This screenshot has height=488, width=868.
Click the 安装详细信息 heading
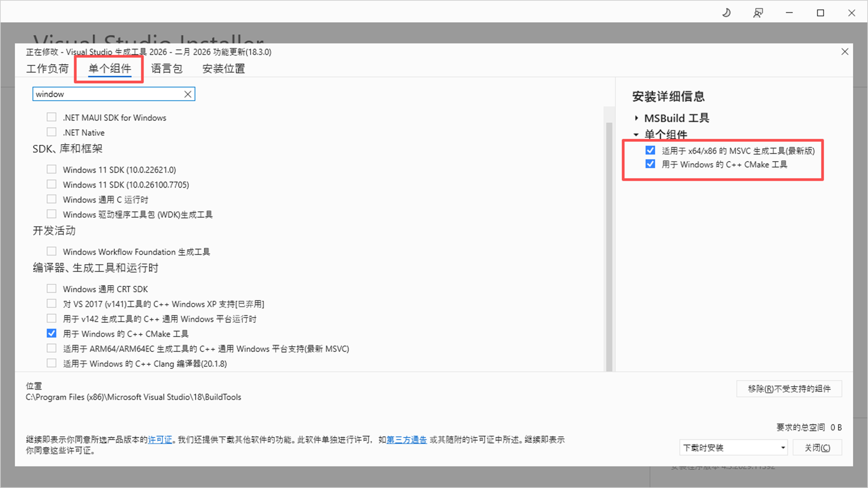tap(668, 96)
